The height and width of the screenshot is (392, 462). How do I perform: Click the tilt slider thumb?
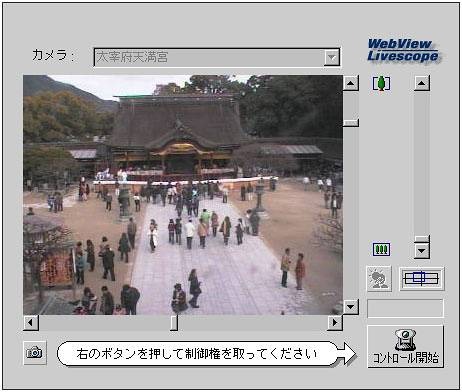[351, 123]
